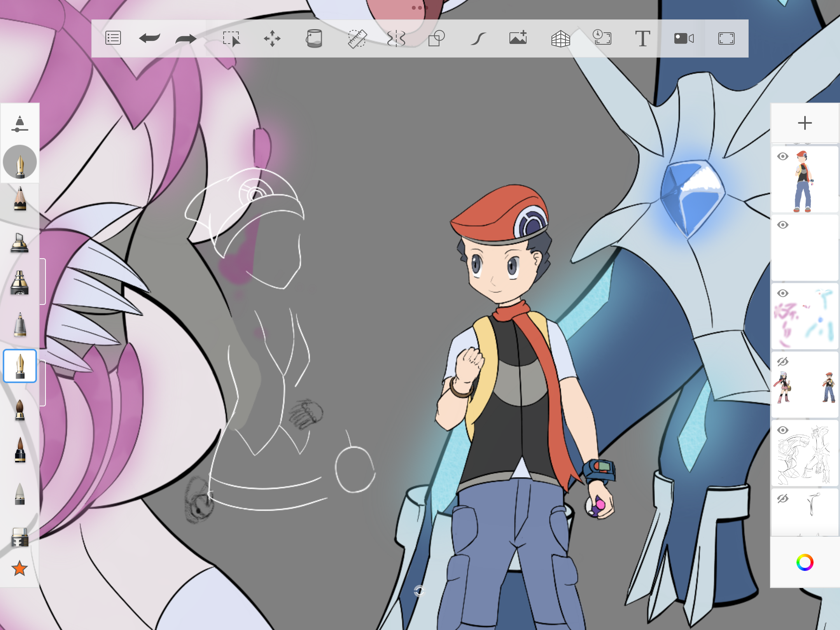Viewport: 840px width, 630px height.
Task: Select the two-character reference layer thumbnail
Action: [805, 385]
